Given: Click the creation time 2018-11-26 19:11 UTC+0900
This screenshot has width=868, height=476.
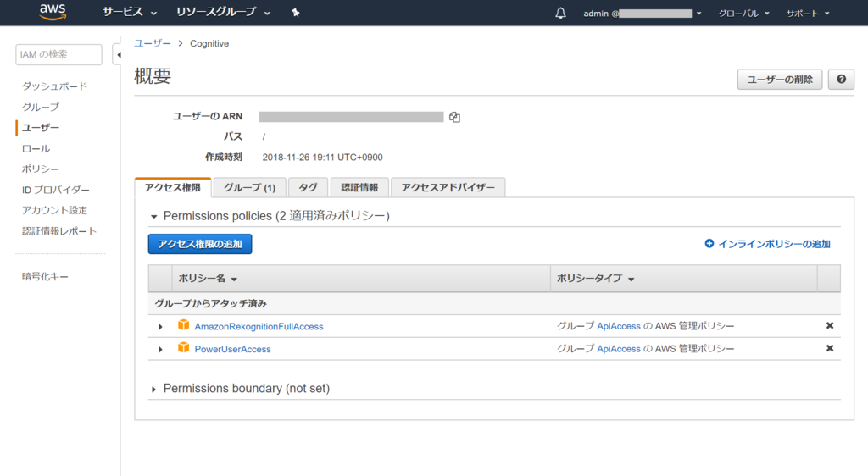Looking at the screenshot, I should (x=322, y=158).
